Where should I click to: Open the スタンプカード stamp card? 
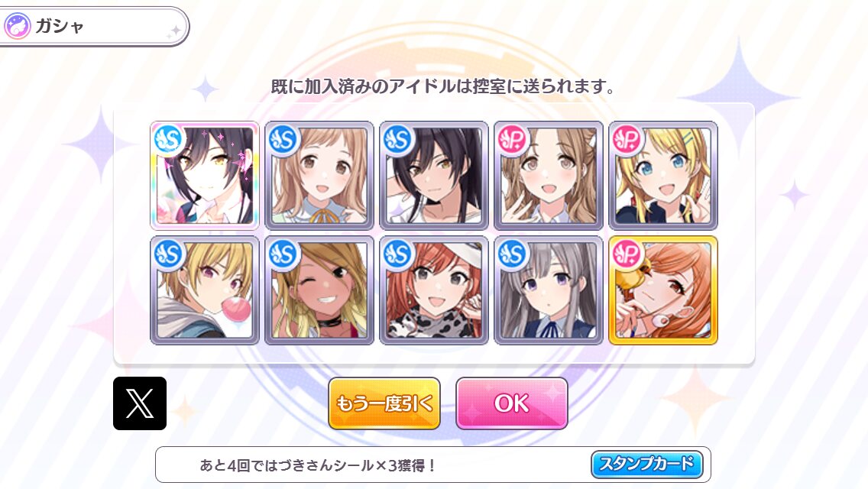click(646, 464)
